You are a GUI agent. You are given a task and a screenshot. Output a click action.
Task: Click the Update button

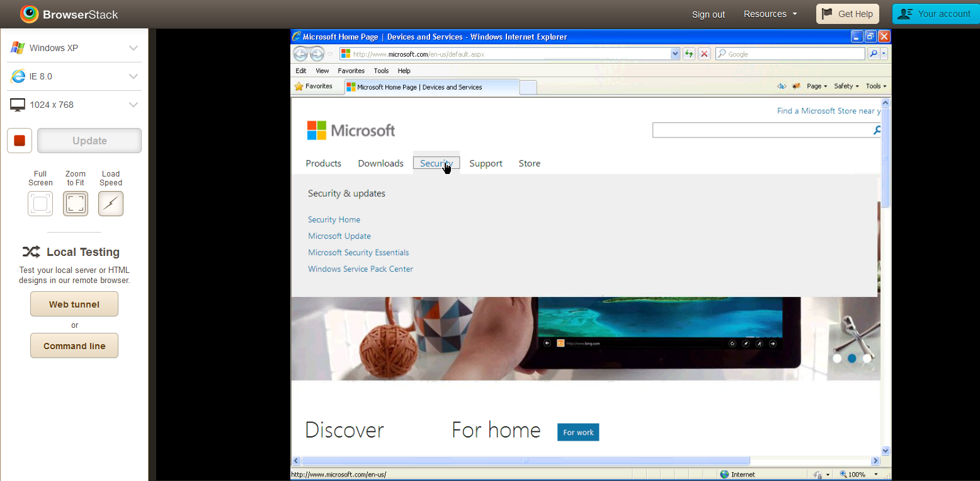89,141
